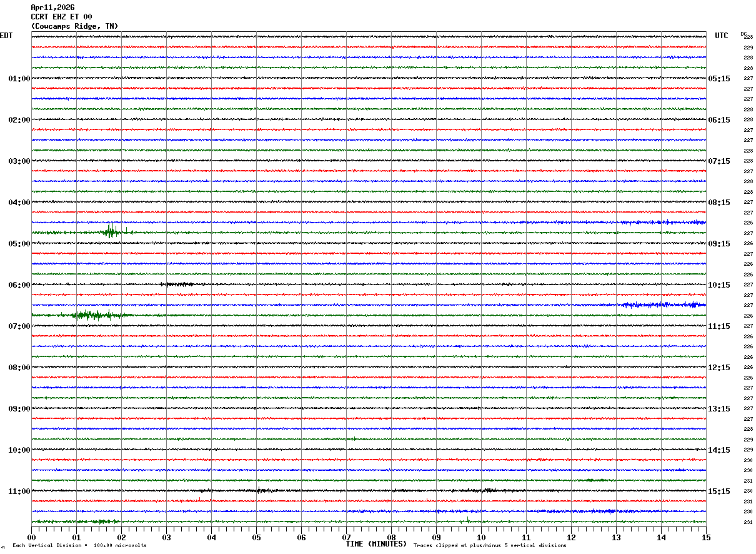Click the 08:15 UTC time label
The height and width of the screenshot is (554, 756).
click(719, 203)
